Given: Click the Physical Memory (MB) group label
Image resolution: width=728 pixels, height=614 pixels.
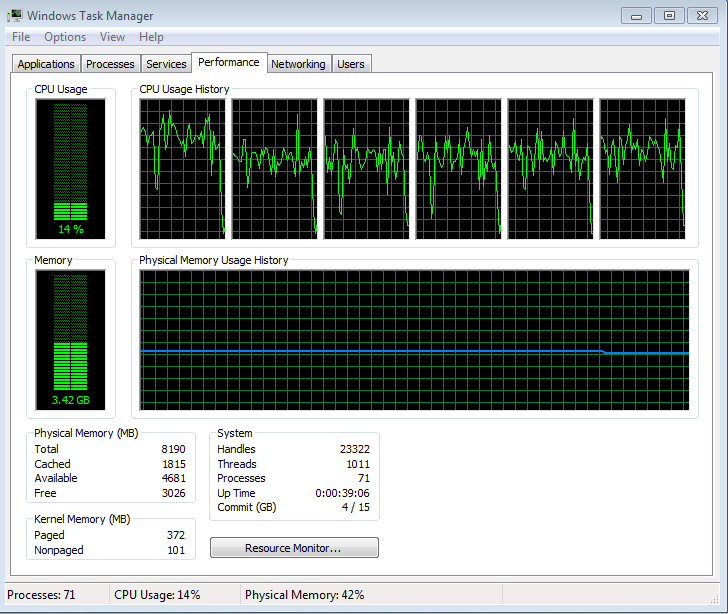Looking at the screenshot, I should 86,433.
